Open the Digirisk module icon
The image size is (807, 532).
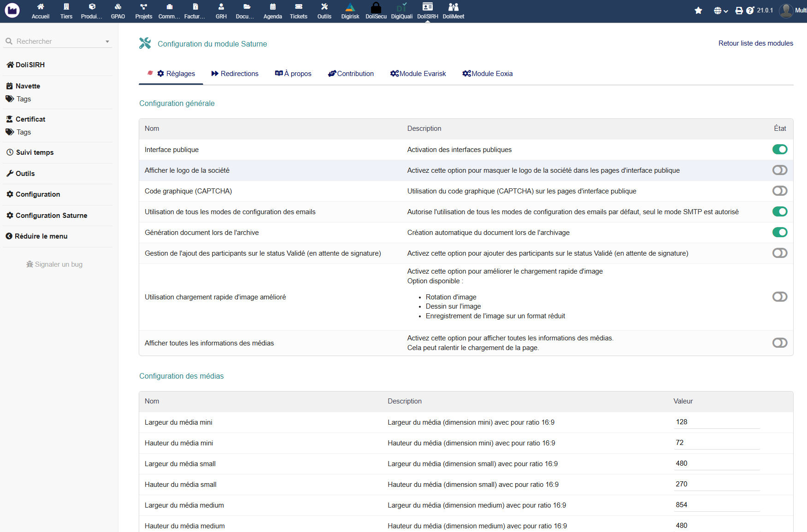click(x=350, y=7)
